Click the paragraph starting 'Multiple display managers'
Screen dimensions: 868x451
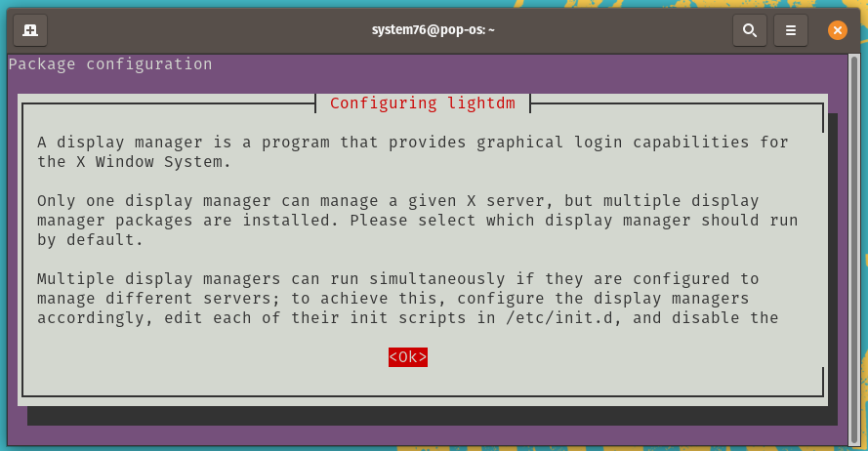tap(408, 299)
